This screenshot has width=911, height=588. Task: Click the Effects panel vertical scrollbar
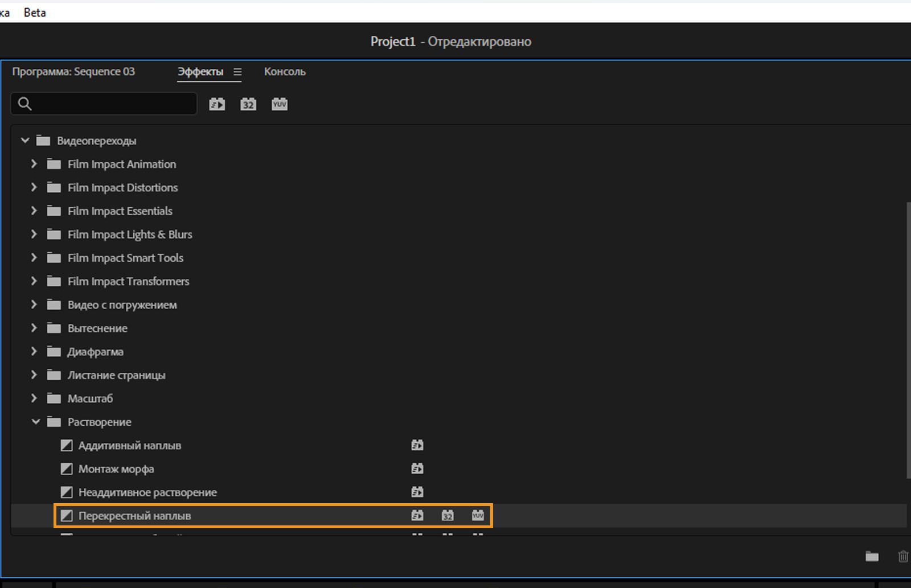908,340
